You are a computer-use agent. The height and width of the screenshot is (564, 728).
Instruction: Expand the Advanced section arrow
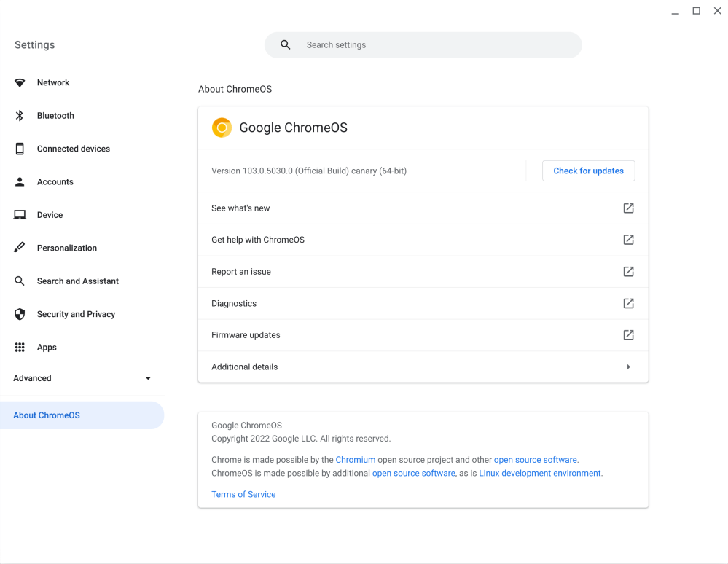pyautogui.click(x=148, y=378)
